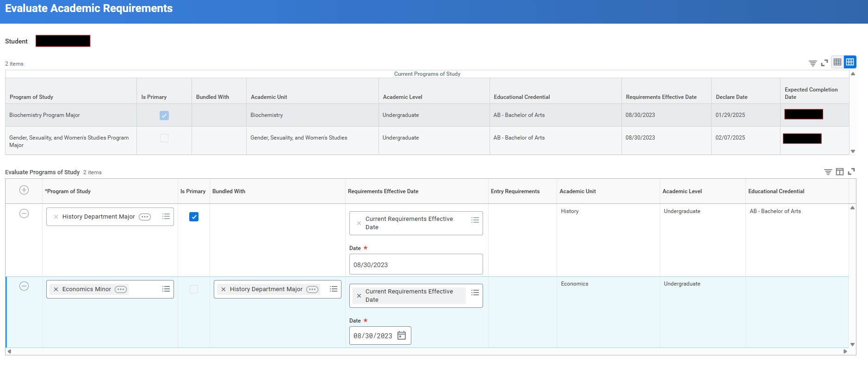Open calendar picker for Economics row date
Screen dimensions: 868x366
pos(402,335)
